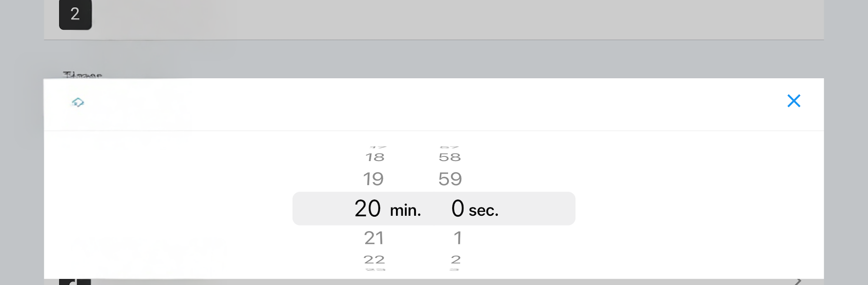Screen dimensions: 868x285
Task: Click the selected 0 seconds value
Action: tap(458, 209)
